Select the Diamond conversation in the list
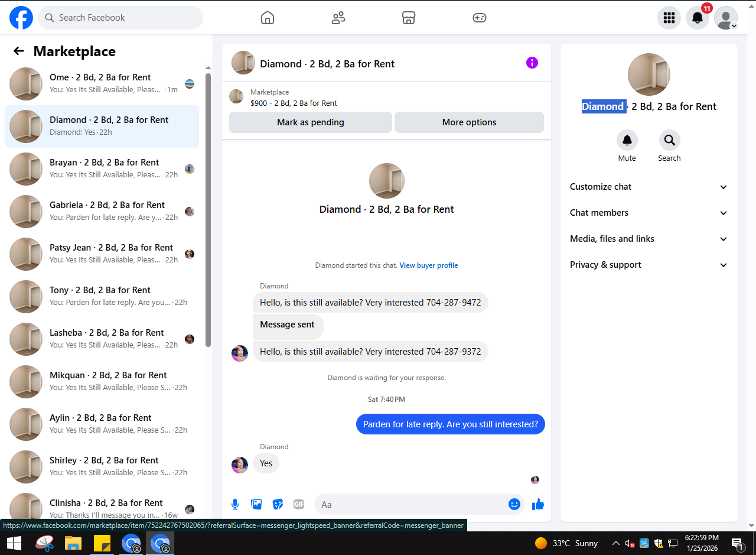This screenshot has height=555, width=756. (102, 126)
